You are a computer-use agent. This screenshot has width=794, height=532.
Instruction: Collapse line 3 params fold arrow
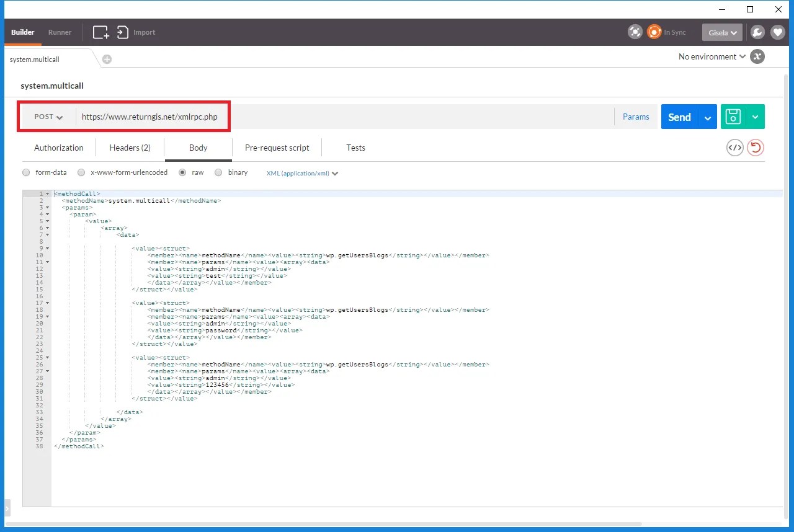(x=48, y=208)
